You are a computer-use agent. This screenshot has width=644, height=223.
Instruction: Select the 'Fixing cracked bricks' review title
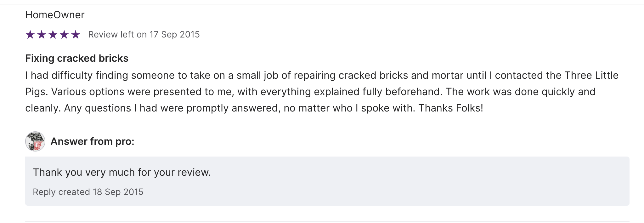(x=77, y=58)
